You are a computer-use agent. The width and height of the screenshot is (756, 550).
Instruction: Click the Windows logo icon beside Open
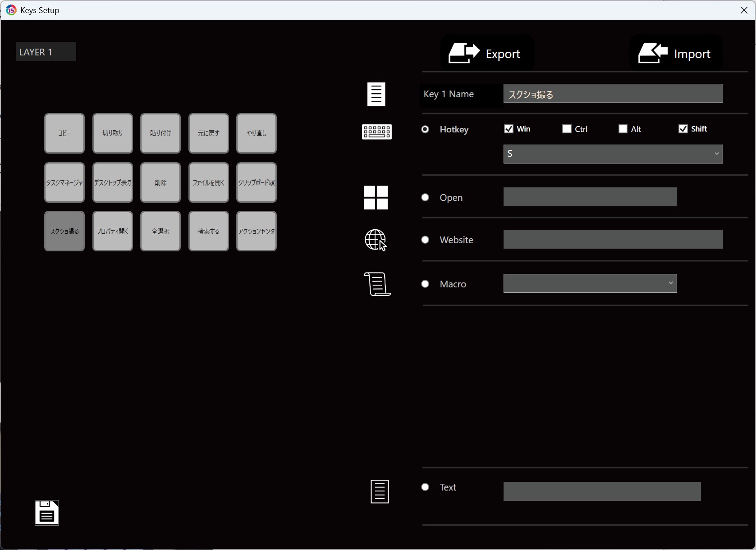(376, 198)
